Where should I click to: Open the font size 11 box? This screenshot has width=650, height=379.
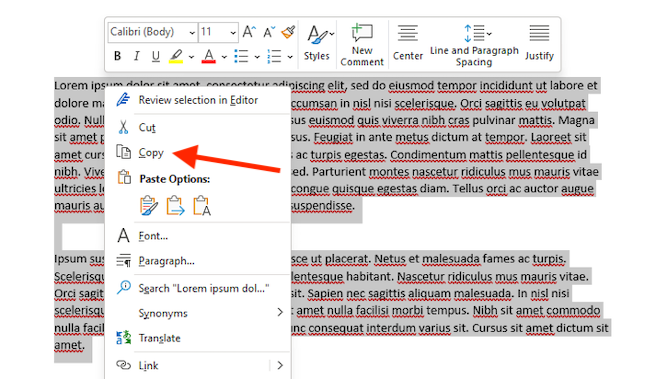[x=218, y=32]
